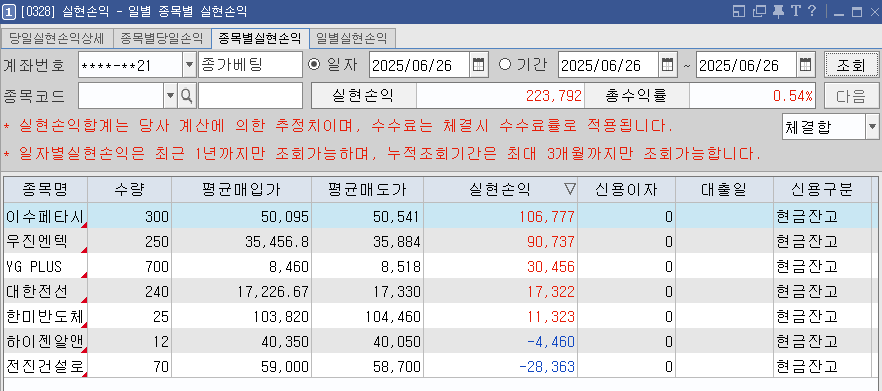882x391 pixels.
Task: Open the stock code dropdown arrow
Action: coord(170,96)
